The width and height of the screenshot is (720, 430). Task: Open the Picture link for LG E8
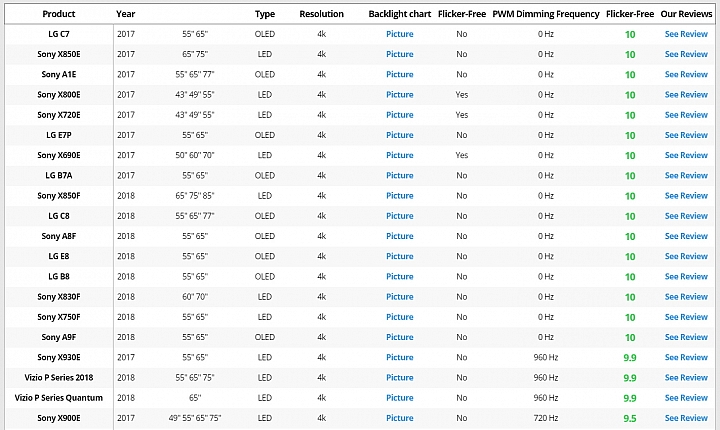click(399, 256)
